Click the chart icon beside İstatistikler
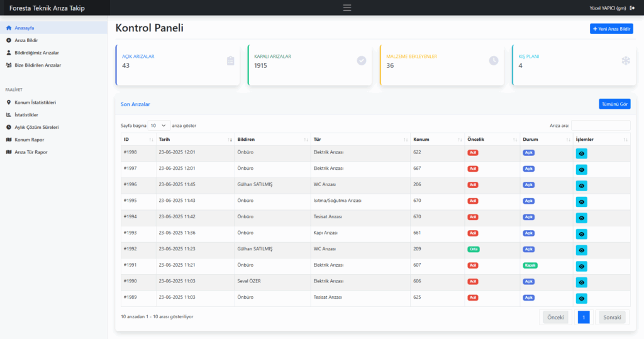The height and width of the screenshot is (339, 644). tap(9, 114)
